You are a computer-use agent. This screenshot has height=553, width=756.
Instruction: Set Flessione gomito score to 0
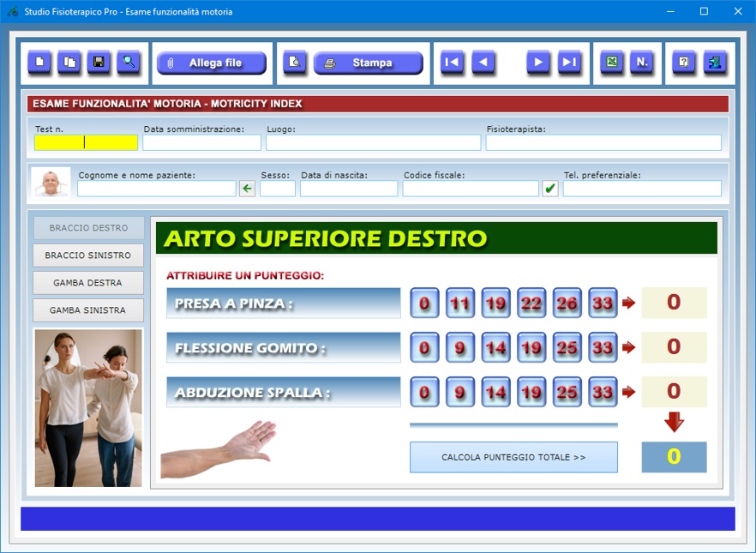click(x=424, y=347)
